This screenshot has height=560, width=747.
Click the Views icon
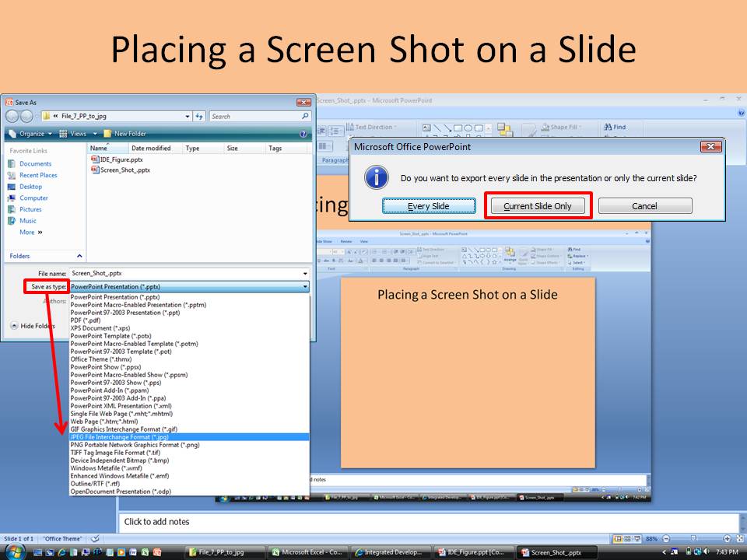tap(63, 134)
